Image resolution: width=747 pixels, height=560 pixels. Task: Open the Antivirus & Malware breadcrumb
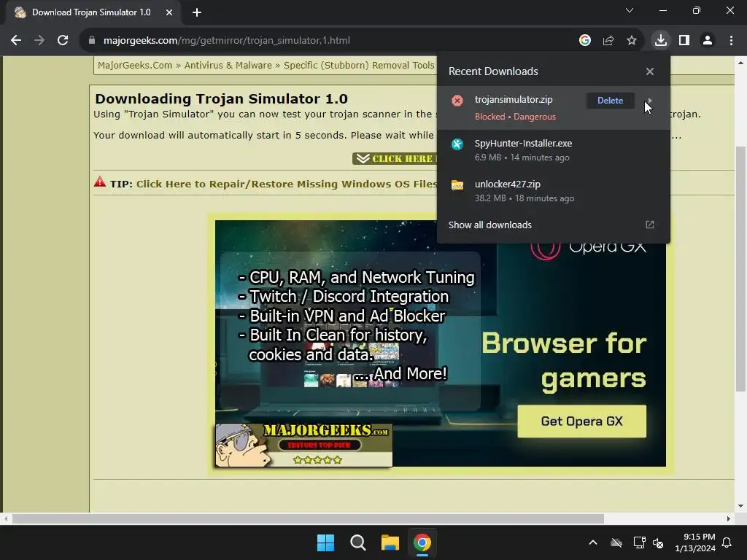pos(228,65)
